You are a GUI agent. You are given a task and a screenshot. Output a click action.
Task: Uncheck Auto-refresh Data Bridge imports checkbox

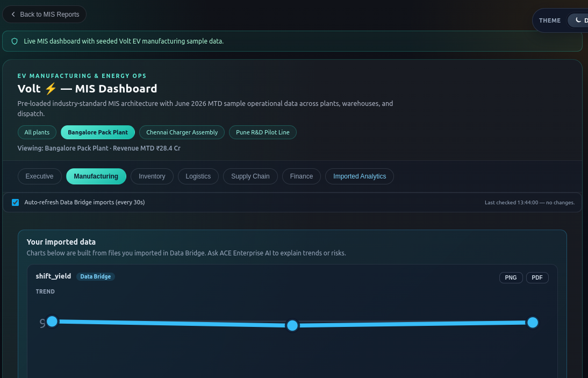[x=16, y=203]
